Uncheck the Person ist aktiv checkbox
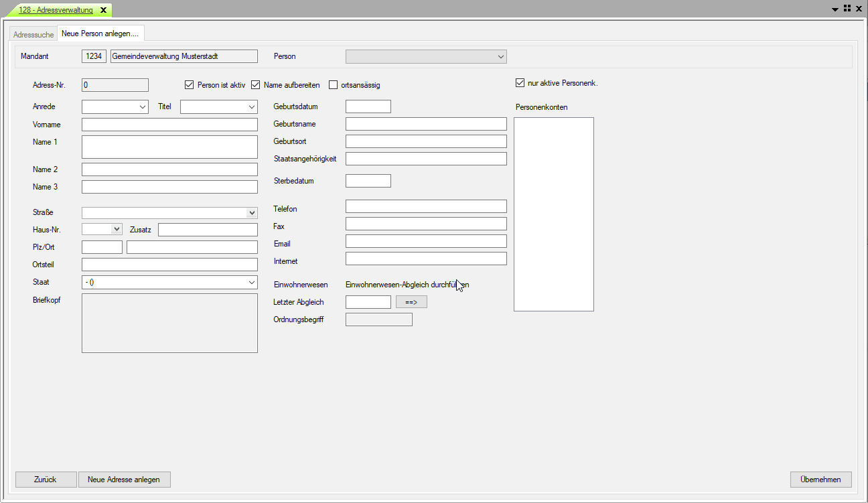The height and width of the screenshot is (503, 868). (x=189, y=85)
